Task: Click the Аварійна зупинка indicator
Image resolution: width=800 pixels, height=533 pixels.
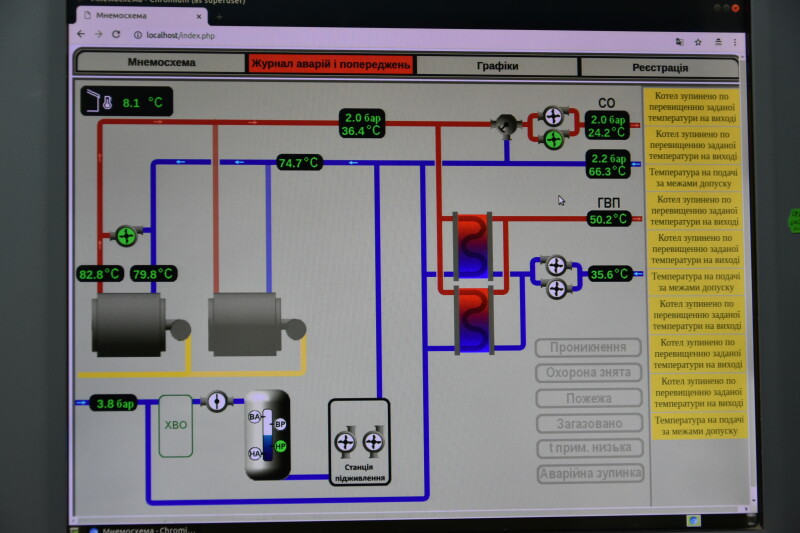Action: pos(590,473)
